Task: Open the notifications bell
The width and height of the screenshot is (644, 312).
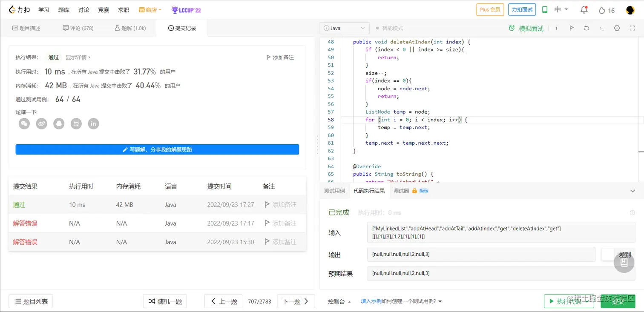Action: point(584,10)
